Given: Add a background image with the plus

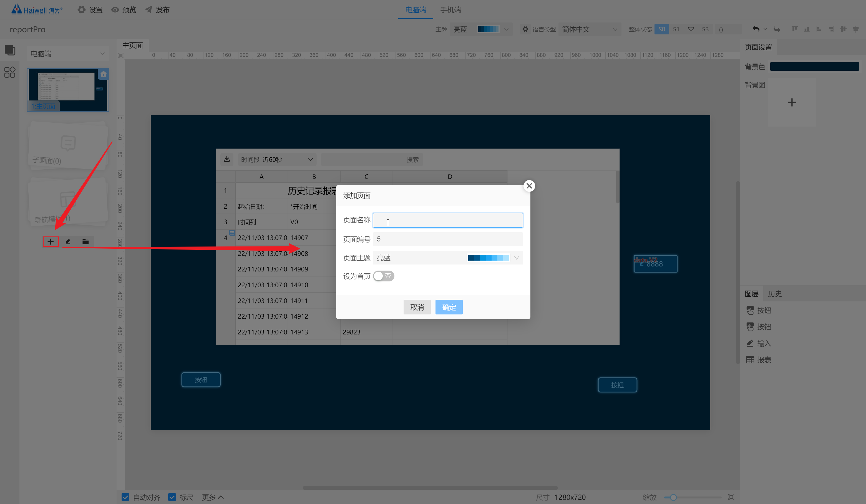Looking at the screenshot, I should click(x=792, y=102).
